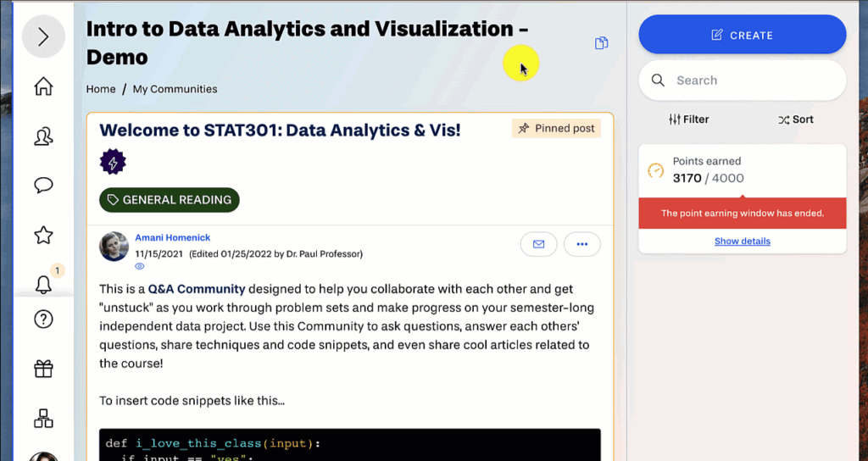Open the notifications bell icon

point(43,285)
